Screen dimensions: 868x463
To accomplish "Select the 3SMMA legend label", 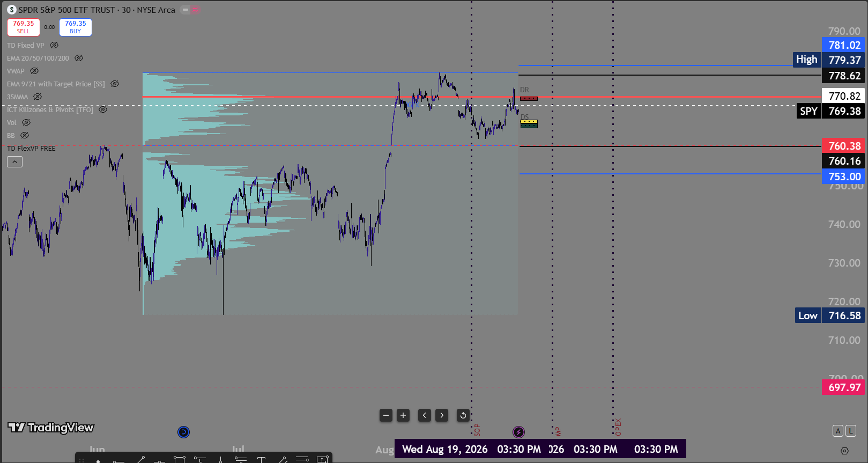I will pos(18,97).
